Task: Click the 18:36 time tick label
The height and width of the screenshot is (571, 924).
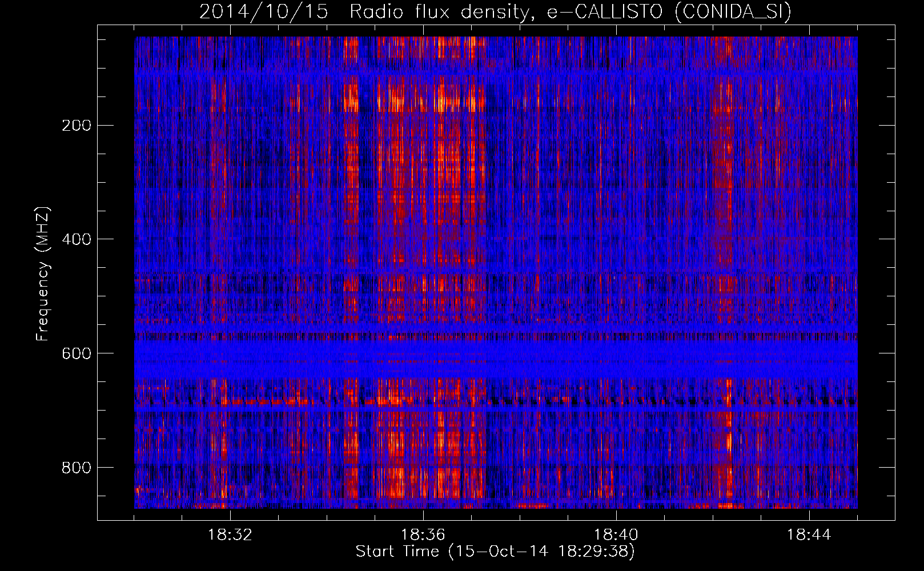Action: click(x=423, y=535)
